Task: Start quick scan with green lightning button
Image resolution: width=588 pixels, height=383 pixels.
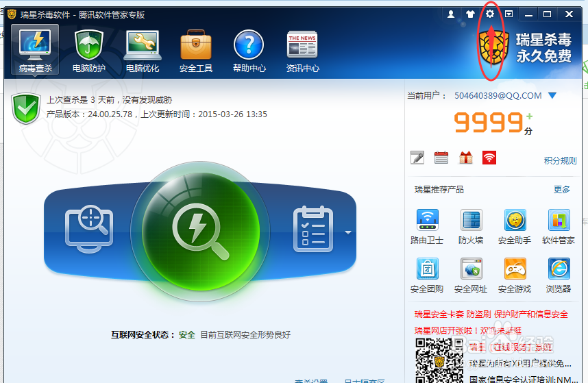Action: [x=200, y=231]
